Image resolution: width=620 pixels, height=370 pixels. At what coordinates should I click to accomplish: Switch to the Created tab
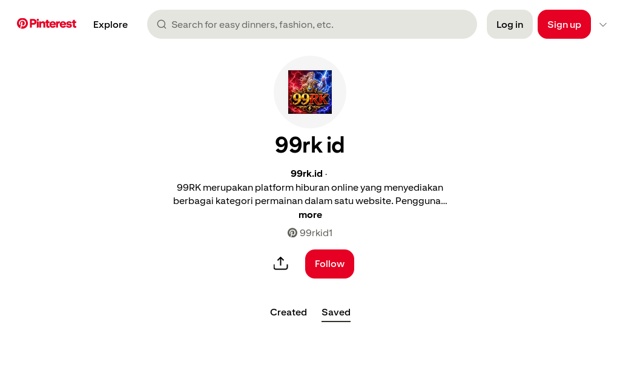point(288,312)
